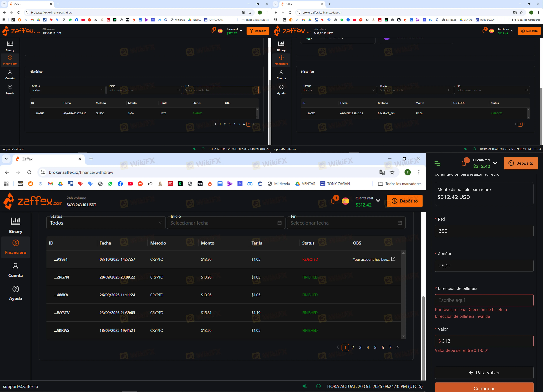543x392 pixels.
Task: Click the chat support icon in bottom status bar
Action: point(318,386)
